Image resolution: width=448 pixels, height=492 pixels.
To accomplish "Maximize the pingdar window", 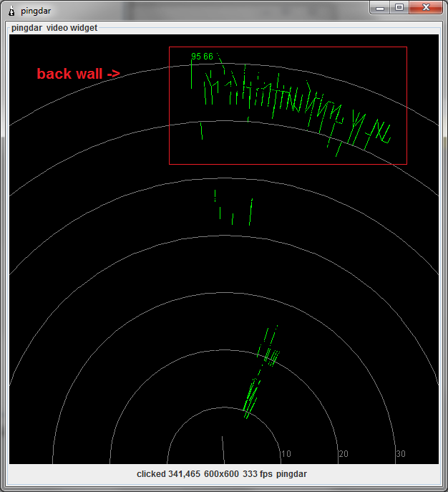I will 399,8.
